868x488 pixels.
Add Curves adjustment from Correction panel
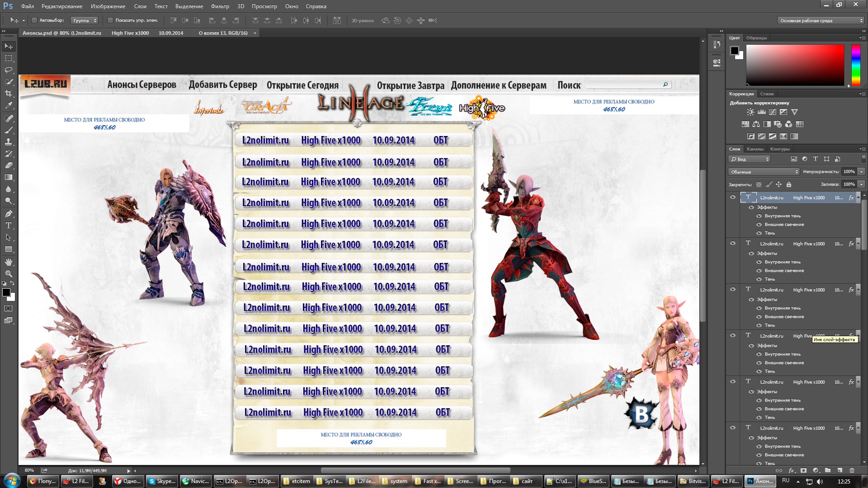(x=773, y=112)
